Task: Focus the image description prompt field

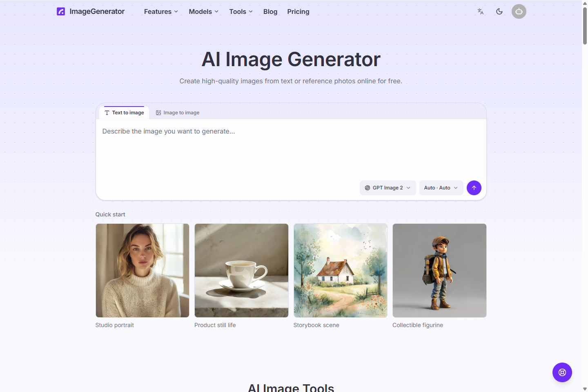Action: click(x=291, y=149)
